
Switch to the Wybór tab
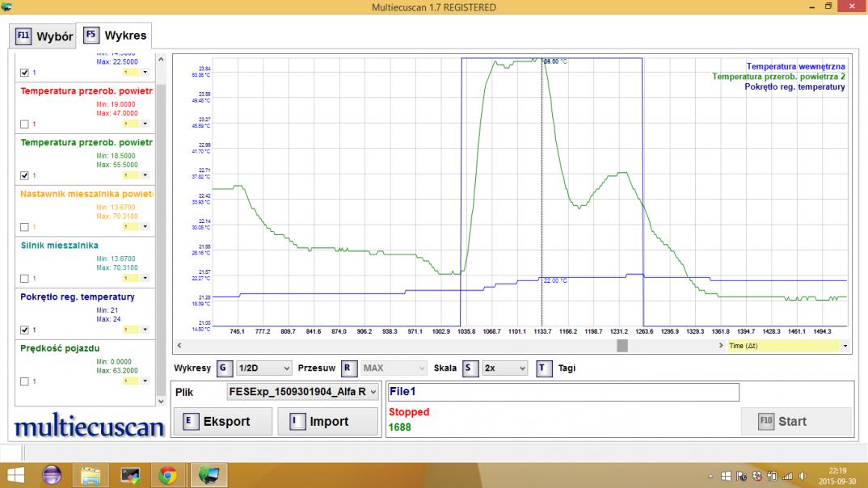point(43,36)
